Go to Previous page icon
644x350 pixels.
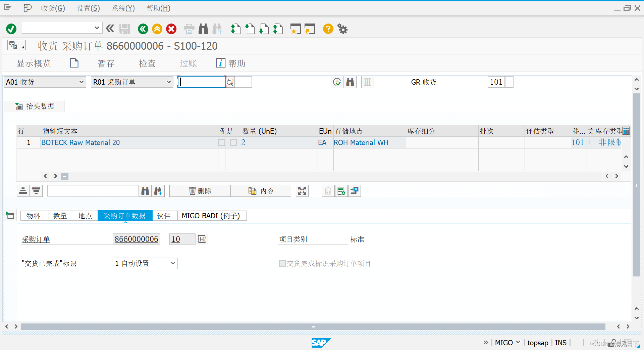click(250, 29)
